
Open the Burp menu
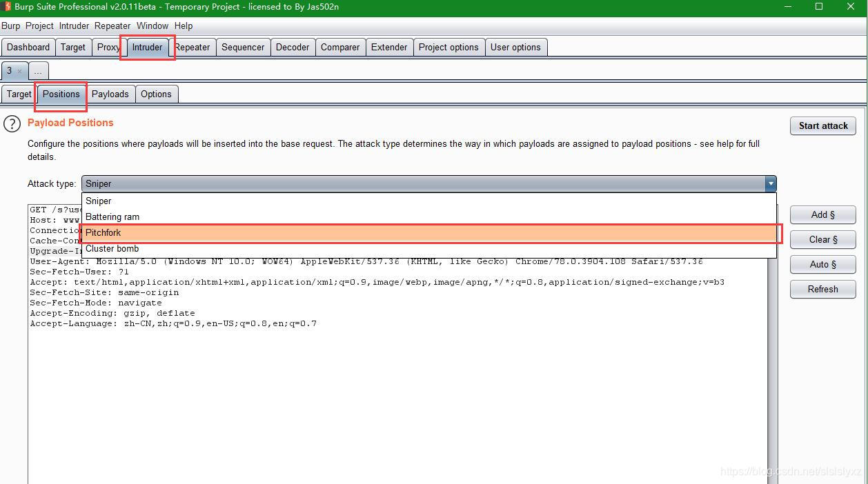point(10,26)
